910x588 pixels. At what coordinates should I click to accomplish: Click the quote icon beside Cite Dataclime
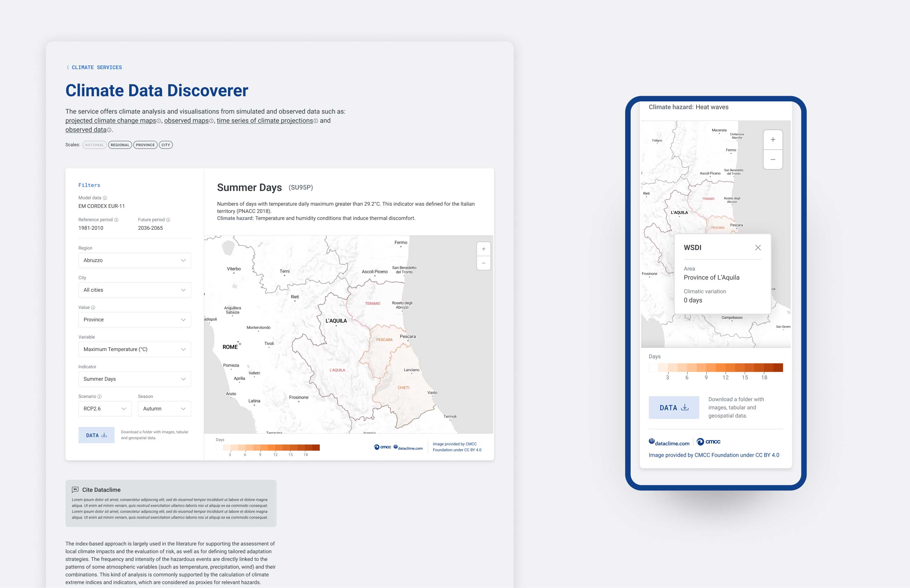[x=75, y=489]
